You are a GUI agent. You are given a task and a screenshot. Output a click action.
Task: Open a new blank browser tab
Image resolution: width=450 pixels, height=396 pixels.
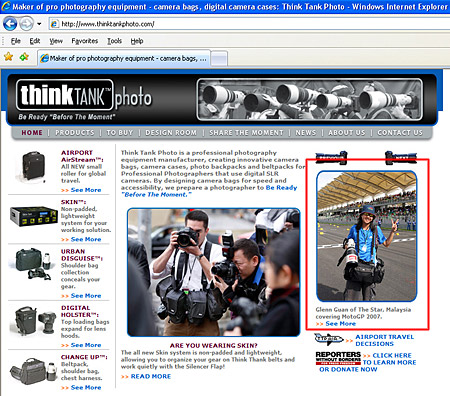219,59
